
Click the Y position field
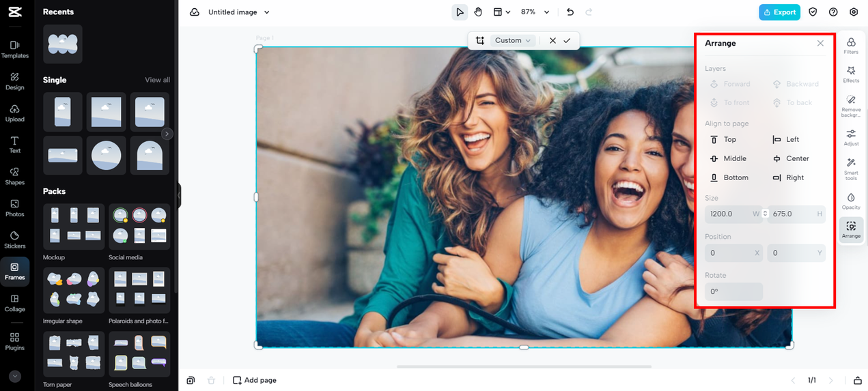796,252
